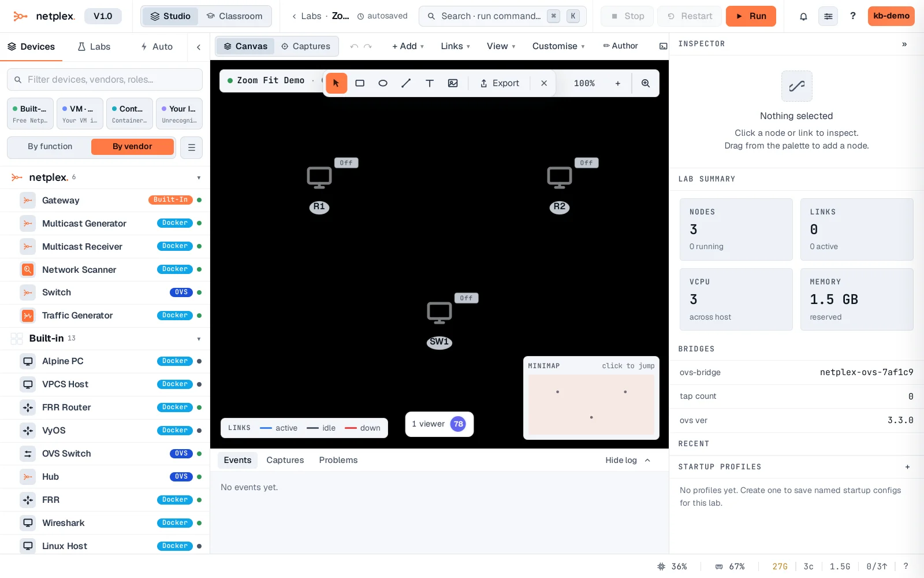Select the text annotation tool
Image resolution: width=924 pixels, height=578 pixels.
click(430, 83)
